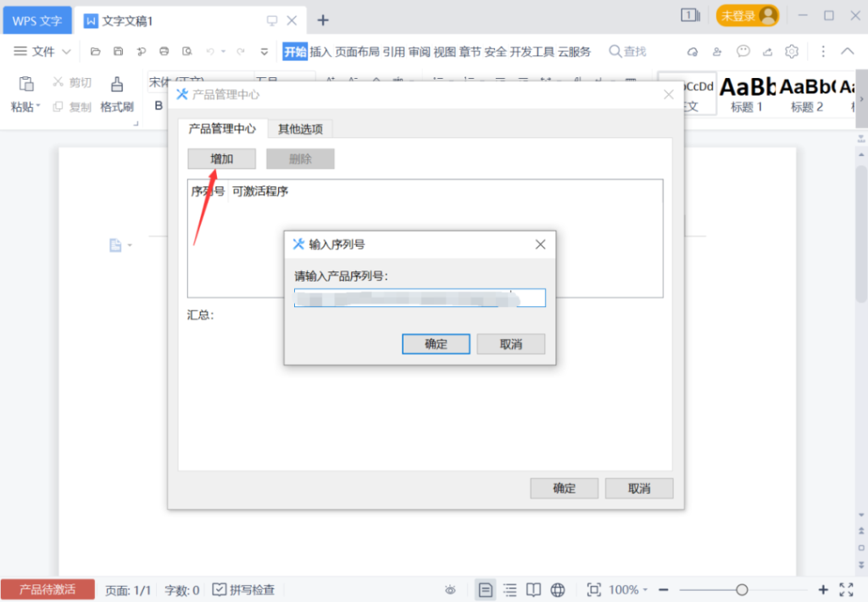Open undo history dropdown arrow
This screenshot has height=602, width=868.
pos(223,52)
